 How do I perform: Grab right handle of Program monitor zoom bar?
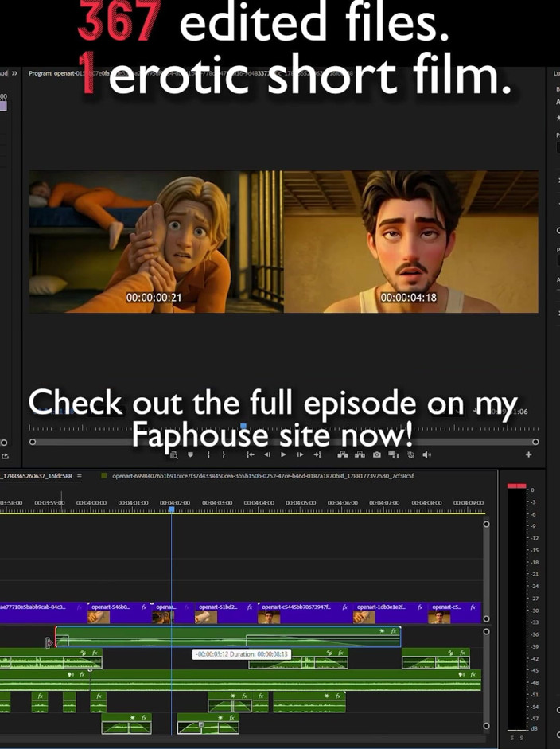tap(535, 443)
